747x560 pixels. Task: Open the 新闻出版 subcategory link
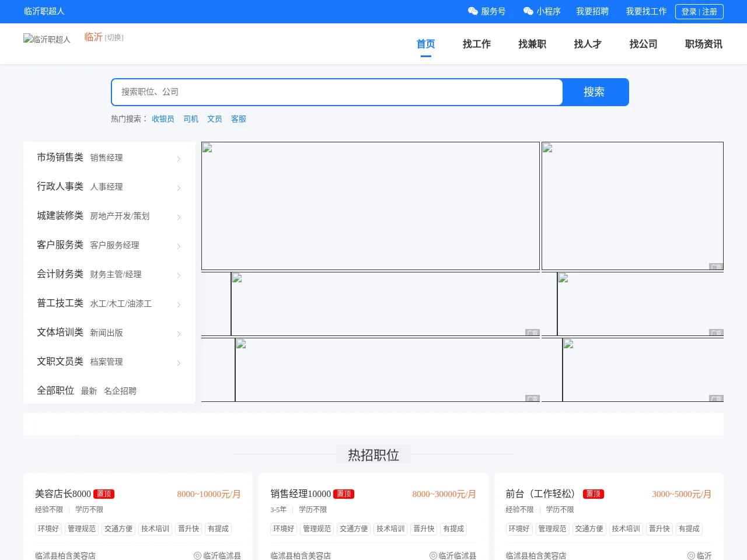coord(107,332)
